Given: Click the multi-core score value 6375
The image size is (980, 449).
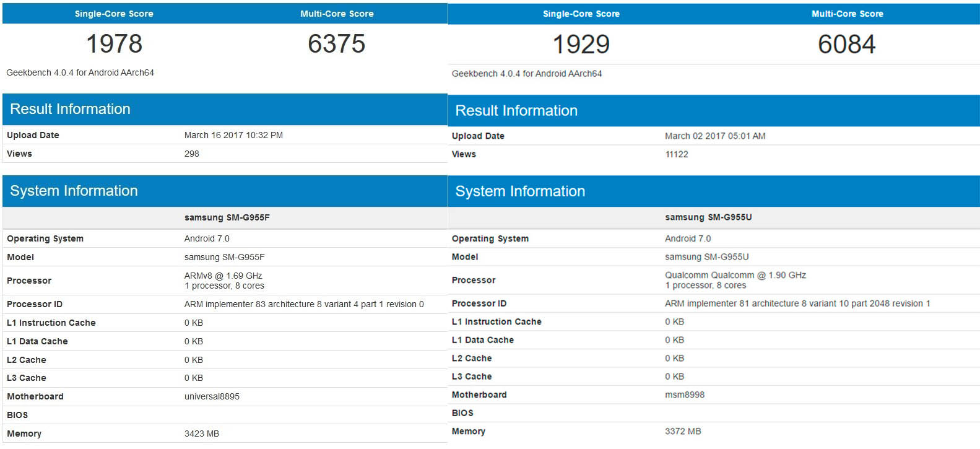Looking at the screenshot, I should 336,44.
